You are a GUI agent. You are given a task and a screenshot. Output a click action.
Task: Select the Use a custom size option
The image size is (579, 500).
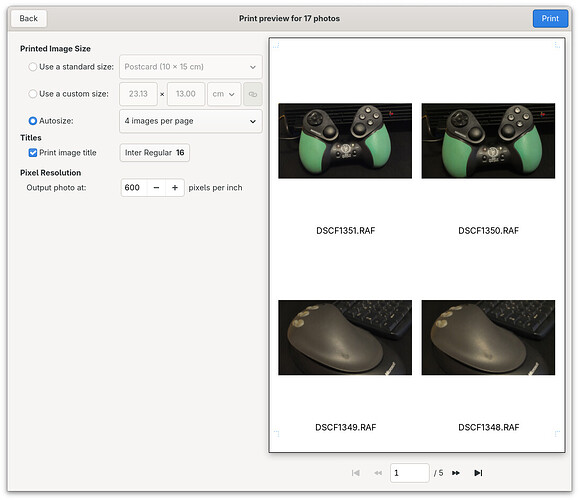(x=33, y=94)
